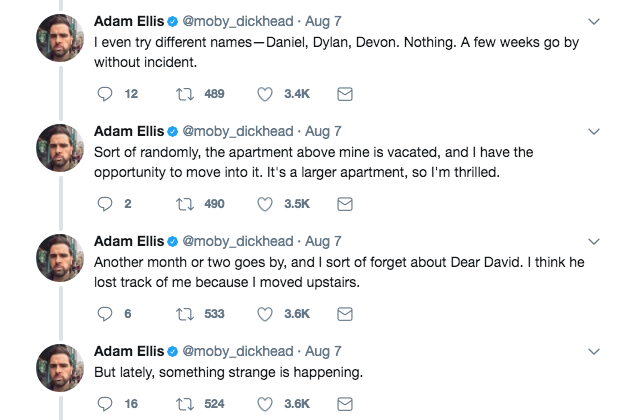
Task: Reply to 'something strange is happening' tweet
Action: 106,404
